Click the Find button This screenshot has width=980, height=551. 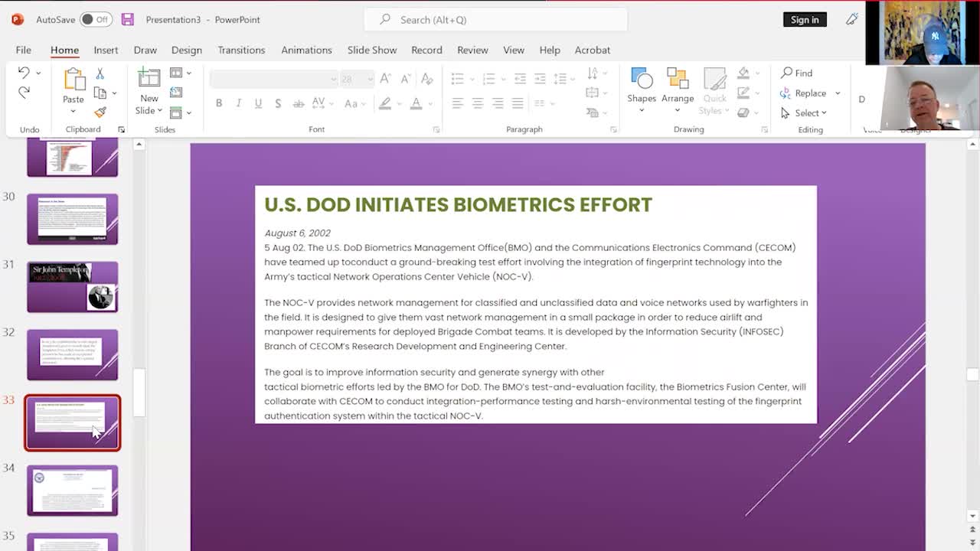(x=796, y=73)
